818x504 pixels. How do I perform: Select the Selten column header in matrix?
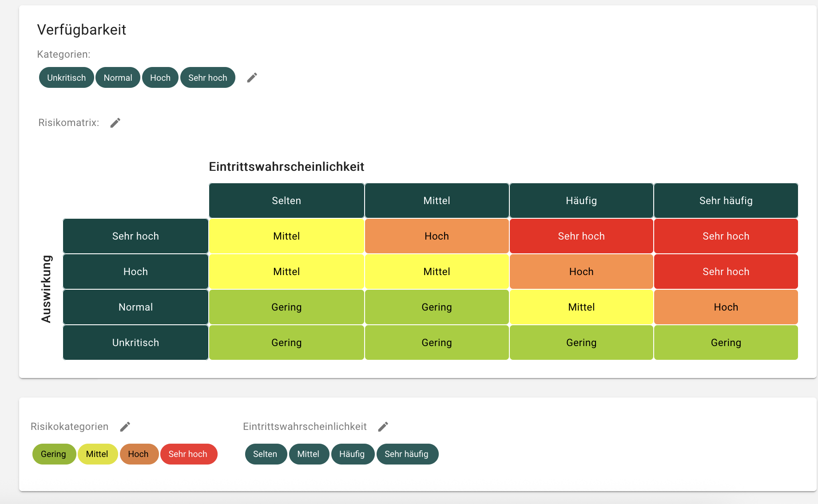point(286,201)
